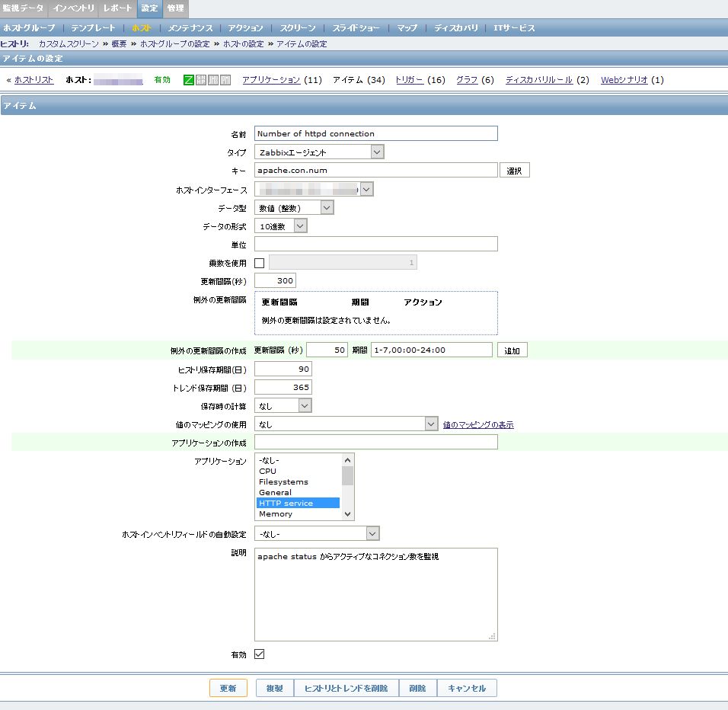
Task: Click into the 名前 input field
Action: click(375, 133)
